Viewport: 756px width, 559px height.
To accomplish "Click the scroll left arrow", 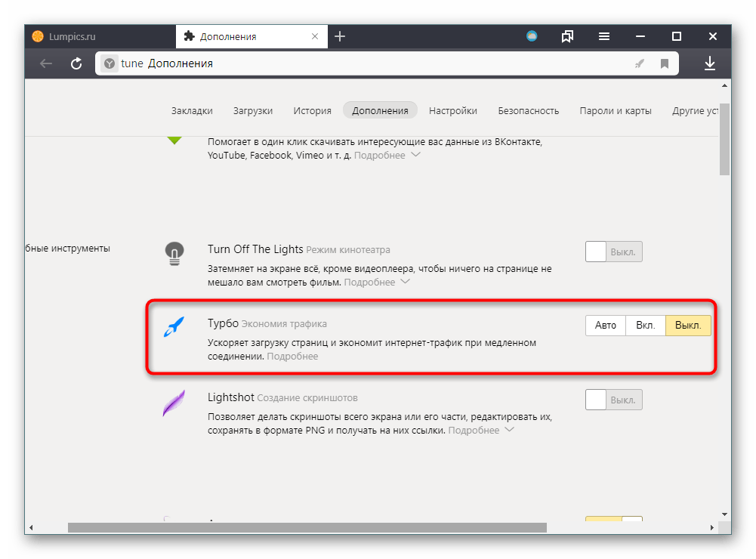I will [31, 527].
